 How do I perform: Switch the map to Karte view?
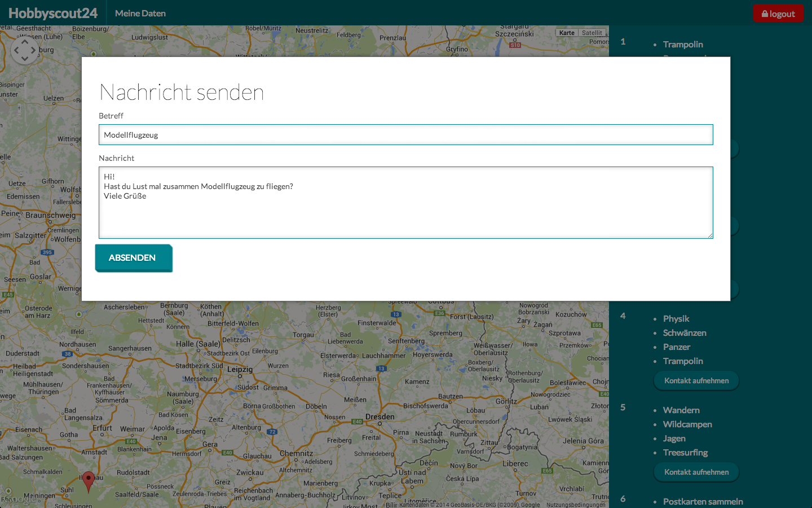tap(567, 33)
